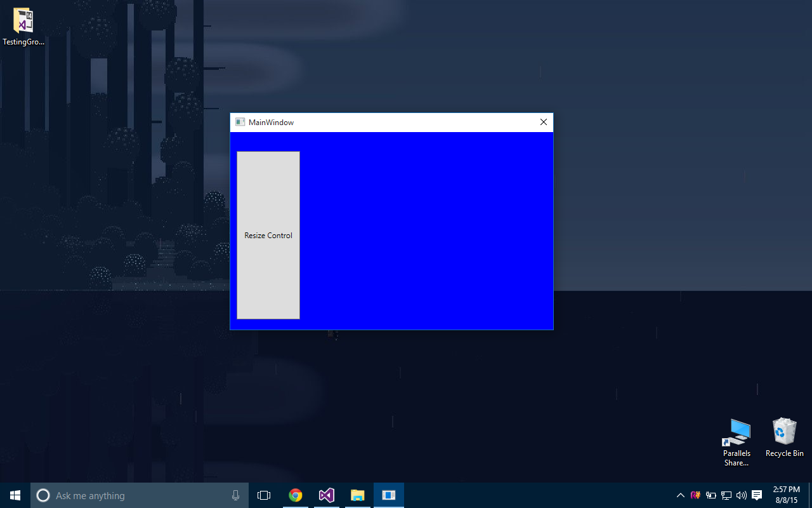The image size is (812, 508).
Task: Open the Action Center notification icon
Action: (x=757, y=495)
